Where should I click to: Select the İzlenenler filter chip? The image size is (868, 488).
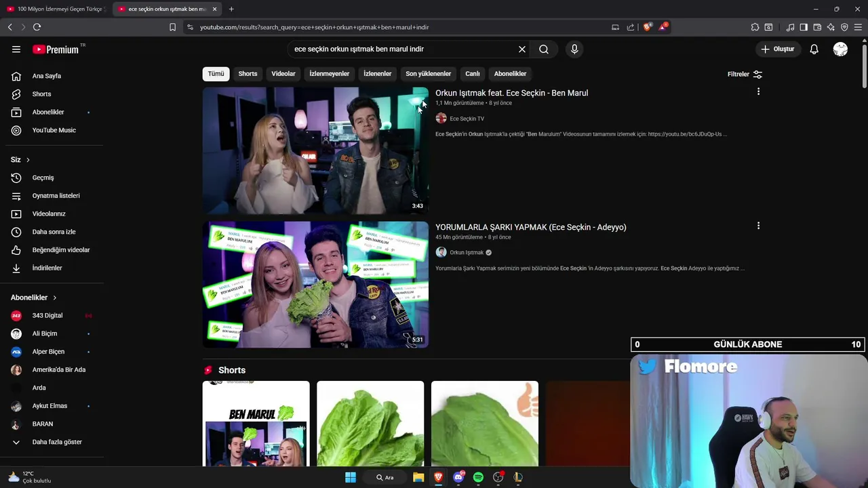point(377,74)
